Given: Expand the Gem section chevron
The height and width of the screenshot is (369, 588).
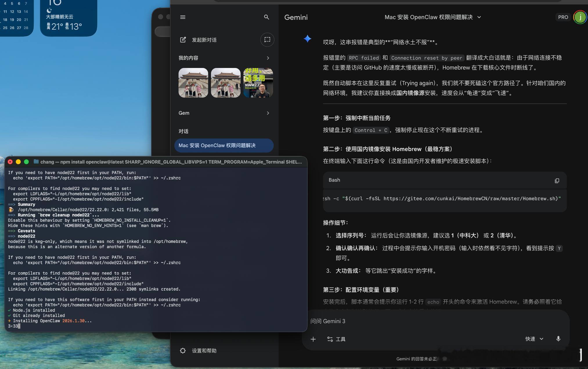Looking at the screenshot, I should (x=268, y=113).
